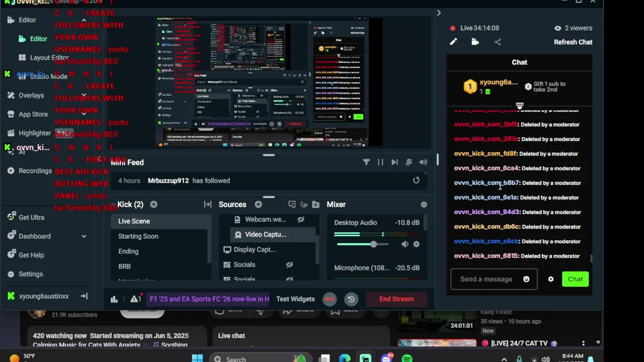Edit stream info with pencil icon
The width and height of the screenshot is (644, 362).
[453, 42]
